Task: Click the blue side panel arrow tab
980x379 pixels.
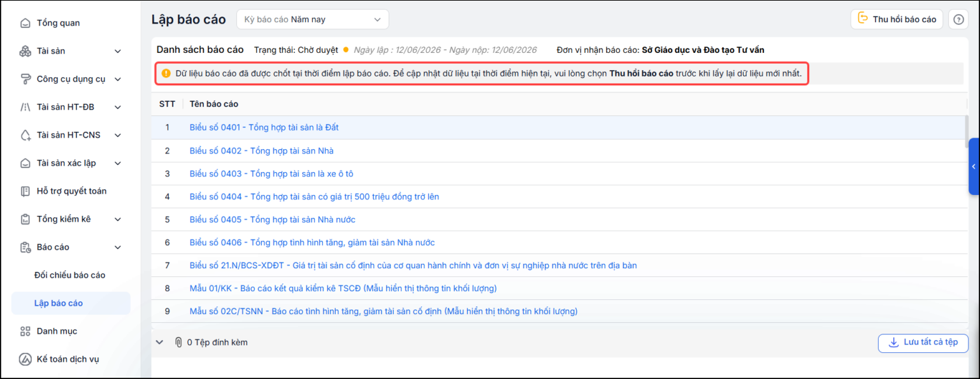Action: point(974,166)
